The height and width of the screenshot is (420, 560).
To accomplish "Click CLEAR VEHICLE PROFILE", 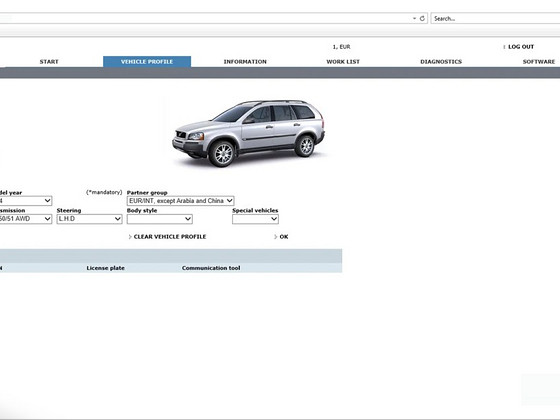I will click(170, 236).
